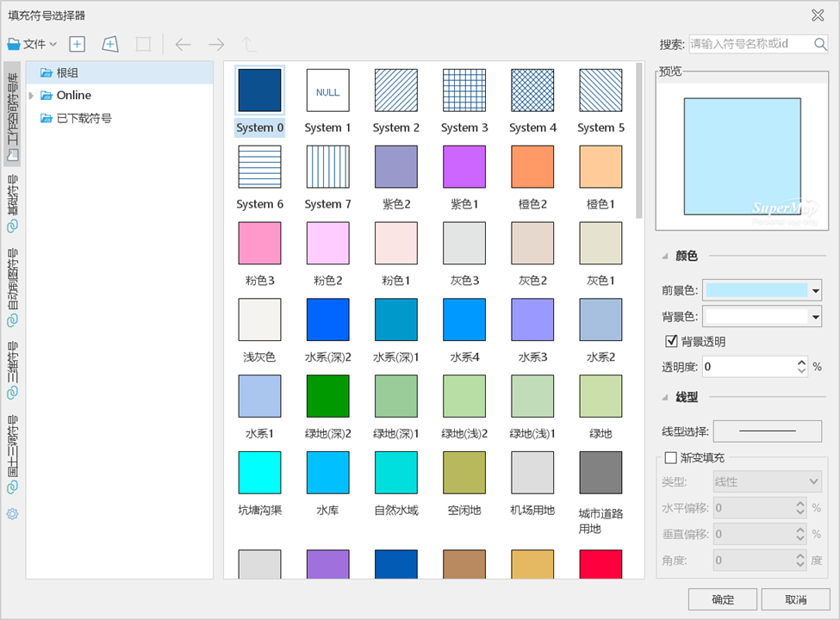
Task: Pick the 紫色1 purple color swatch
Action: click(x=464, y=167)
